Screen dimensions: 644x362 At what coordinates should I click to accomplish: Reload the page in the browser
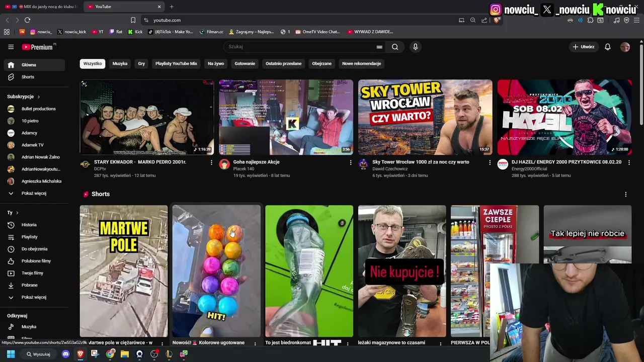coord(27,20)
